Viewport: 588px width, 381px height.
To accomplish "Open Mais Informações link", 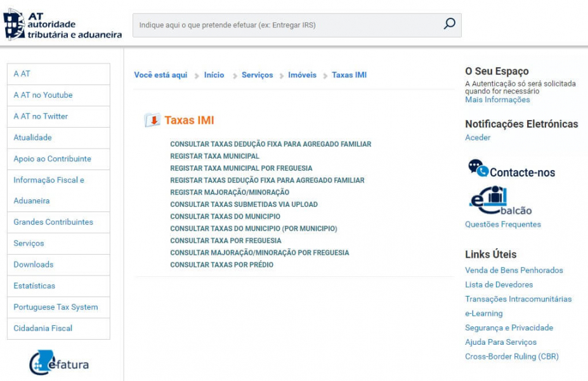I will (x=497, y=100).
